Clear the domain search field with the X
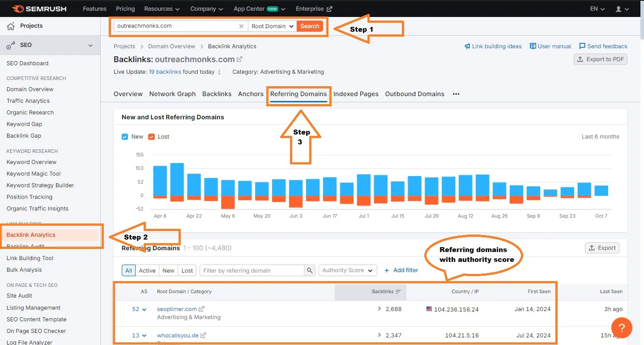 [241, 26]
